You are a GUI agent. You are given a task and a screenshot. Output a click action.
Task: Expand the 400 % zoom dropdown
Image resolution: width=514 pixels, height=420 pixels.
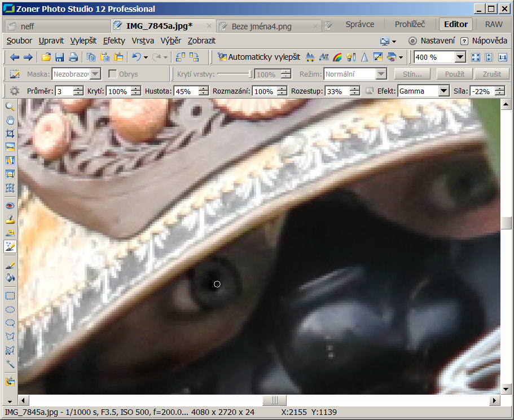pyautogui.click(x=460, y=57)
